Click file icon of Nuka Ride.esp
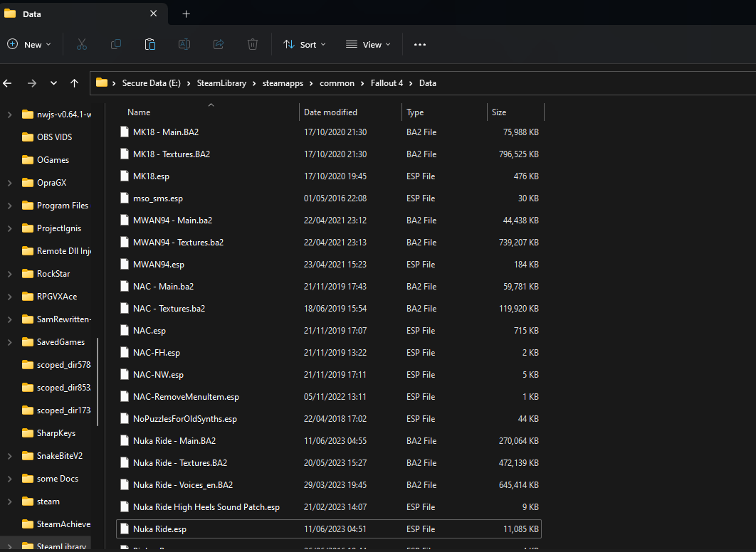756x552 pixels. click(125, 529)
